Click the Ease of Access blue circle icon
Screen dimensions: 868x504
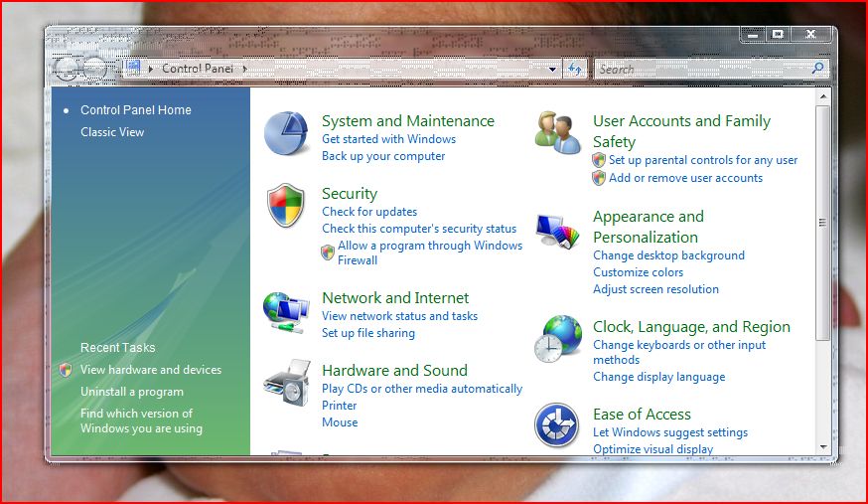point(557,424)
